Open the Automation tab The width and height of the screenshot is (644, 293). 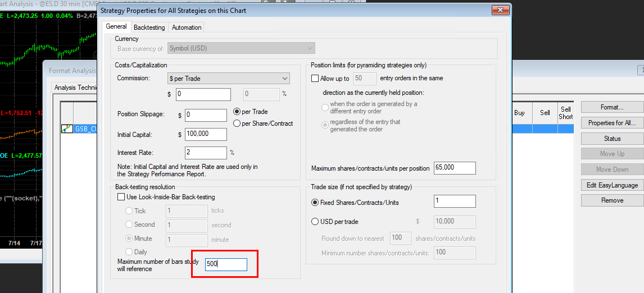(x=187, y=28)
